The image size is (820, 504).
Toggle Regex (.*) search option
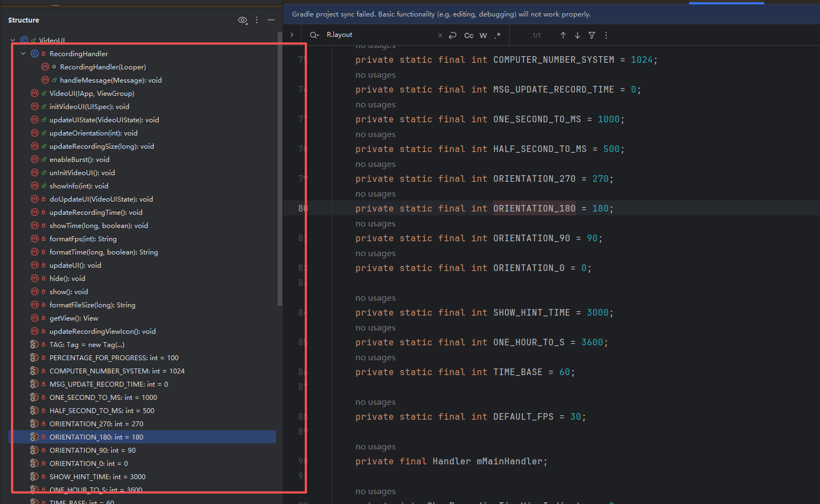point(498,35)
